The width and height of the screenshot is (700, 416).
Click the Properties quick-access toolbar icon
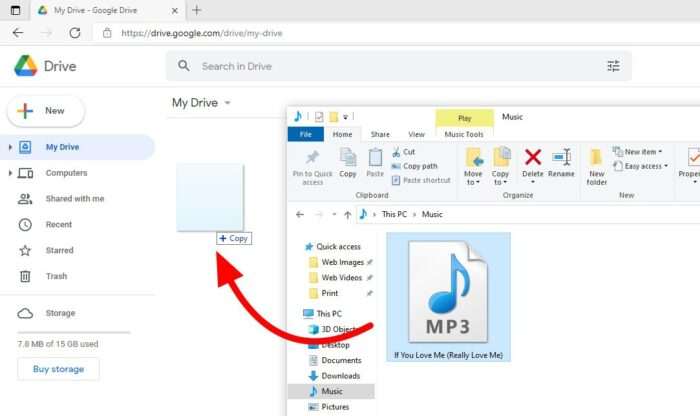319,117
